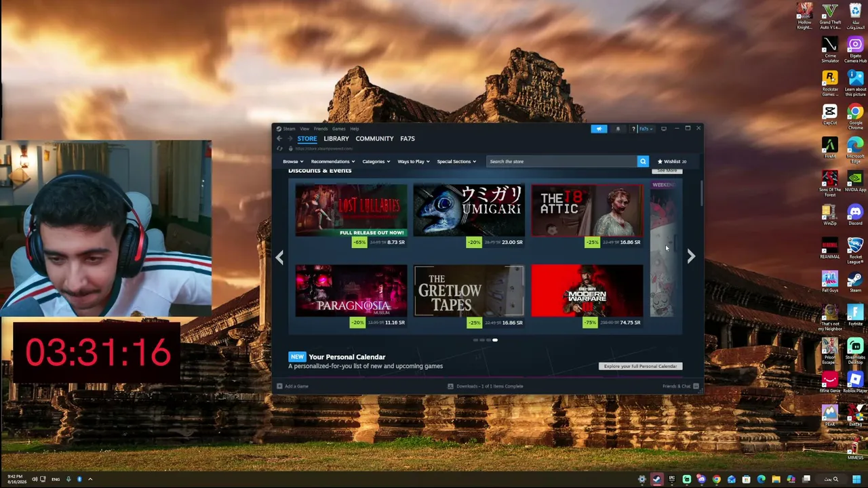The height and width of the screenshot is (488, 868).
Task: Open Google Chrome desktop shortcut
Action: pyautogui.click(x=855, y=117)
